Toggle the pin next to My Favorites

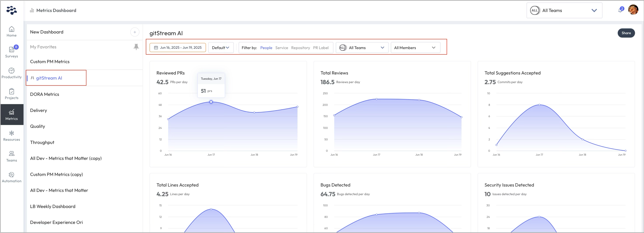click(x=136, y=47)
